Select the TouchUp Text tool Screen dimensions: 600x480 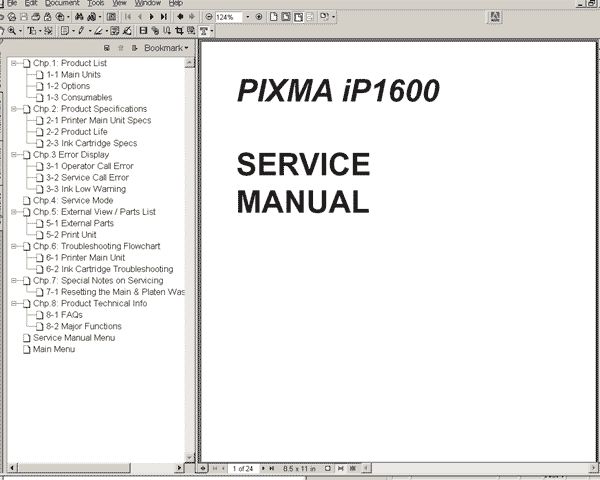coord(204,31)
